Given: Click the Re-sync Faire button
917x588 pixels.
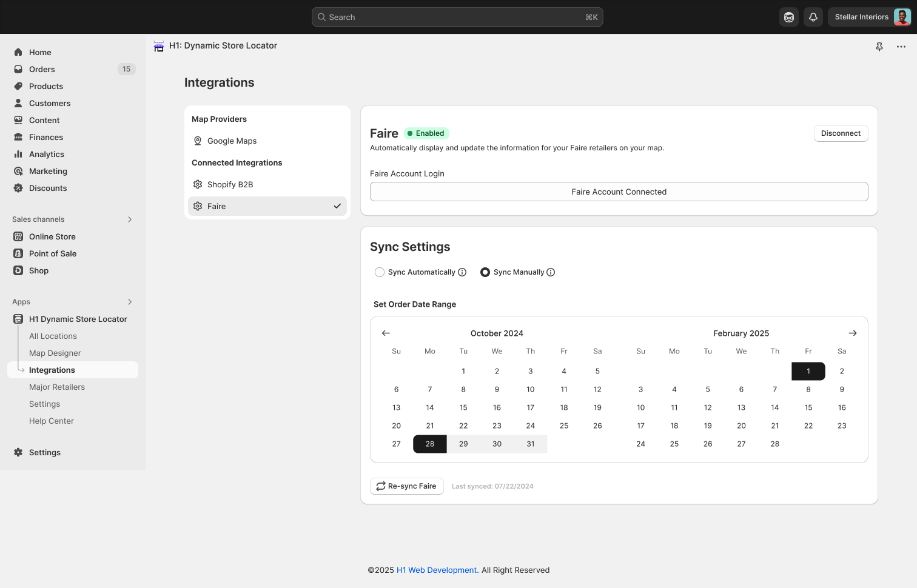Looking at the screenshot, I should (406, 486).
